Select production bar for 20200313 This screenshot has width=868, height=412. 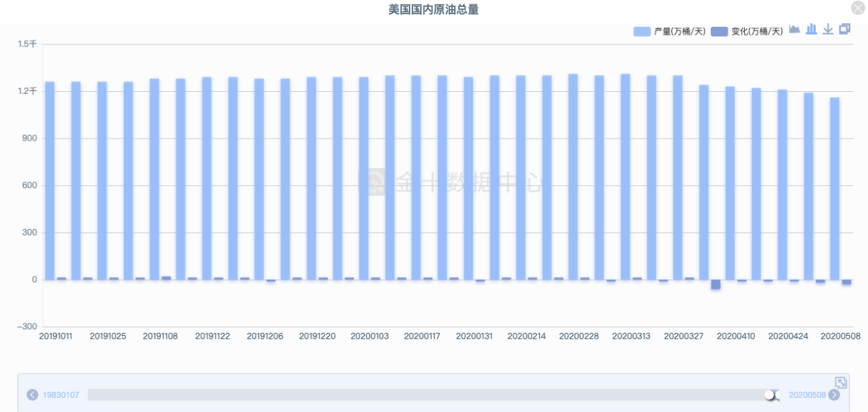click(625, 177)
